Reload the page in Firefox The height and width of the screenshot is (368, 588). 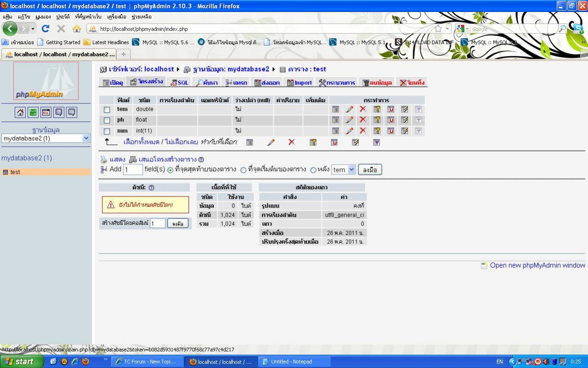[x=45, y=29]
